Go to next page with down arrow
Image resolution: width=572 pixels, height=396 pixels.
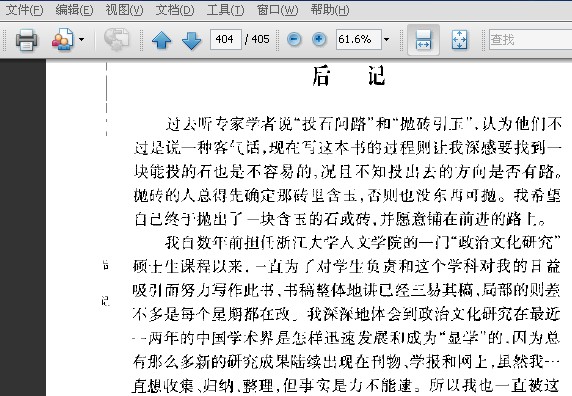191,40
